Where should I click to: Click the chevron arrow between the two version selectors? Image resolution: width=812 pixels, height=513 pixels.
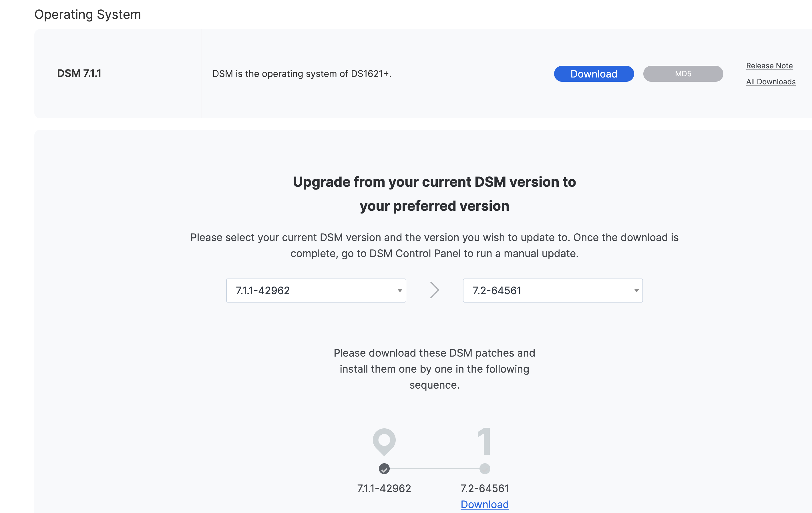(435, 290)
